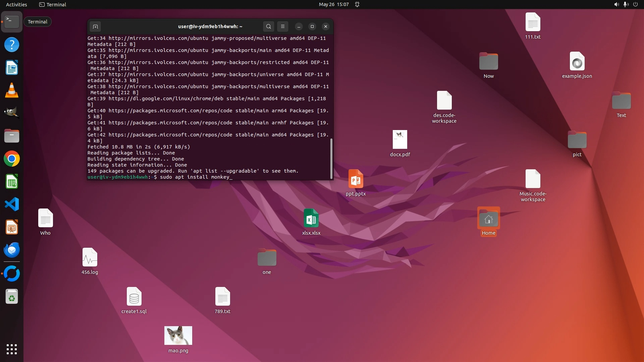This screenshot has height=362, width=644.
Task: Open the Terminal app menu in the top bar
Action: (53, 4)
